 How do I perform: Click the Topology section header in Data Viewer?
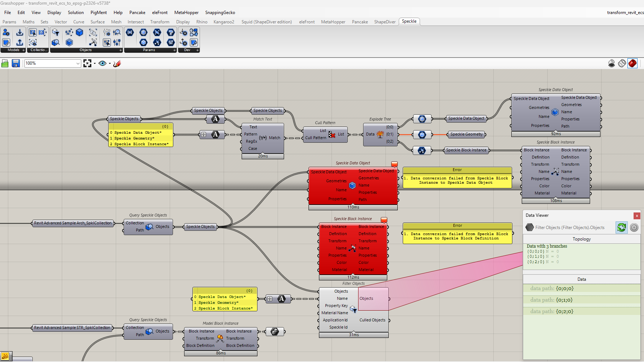point(581,239)
